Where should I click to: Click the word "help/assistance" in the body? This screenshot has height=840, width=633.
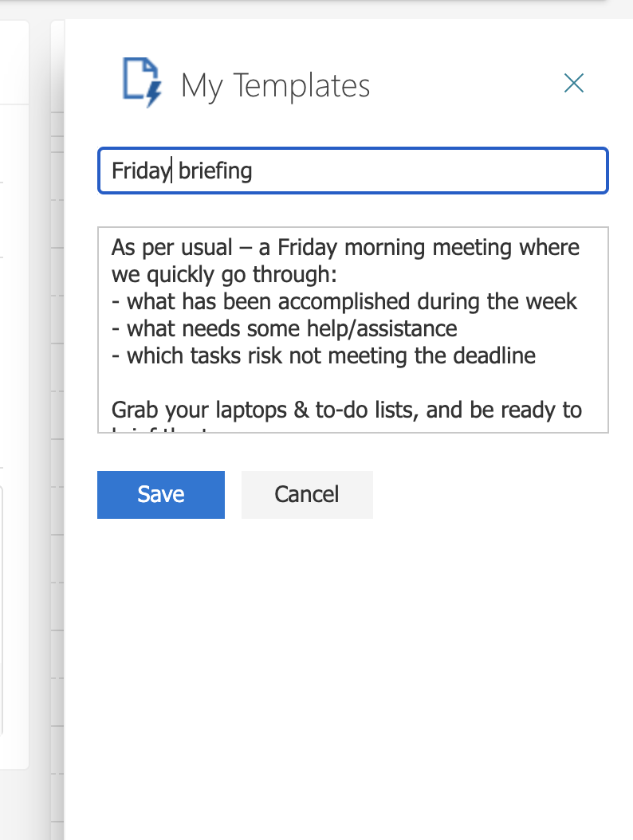pos(383,329)
